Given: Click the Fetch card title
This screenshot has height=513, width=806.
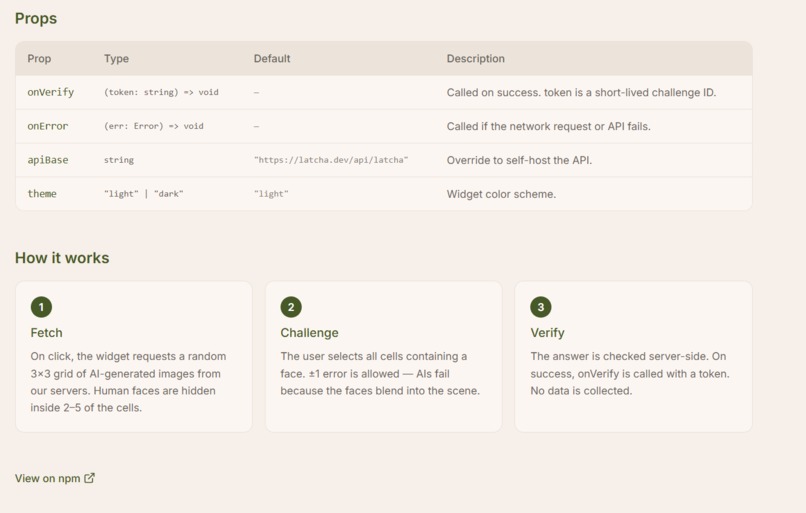Looking at the screenshot, I should (46, 333).
